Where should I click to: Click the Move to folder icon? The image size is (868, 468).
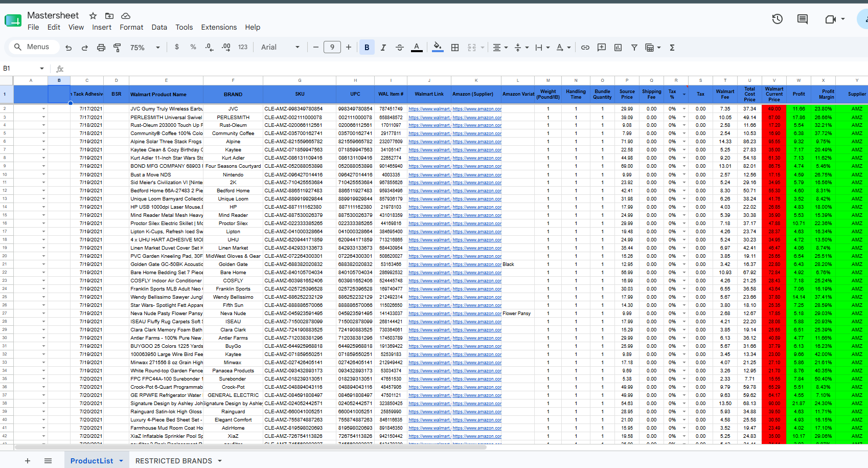click(109, 16)
